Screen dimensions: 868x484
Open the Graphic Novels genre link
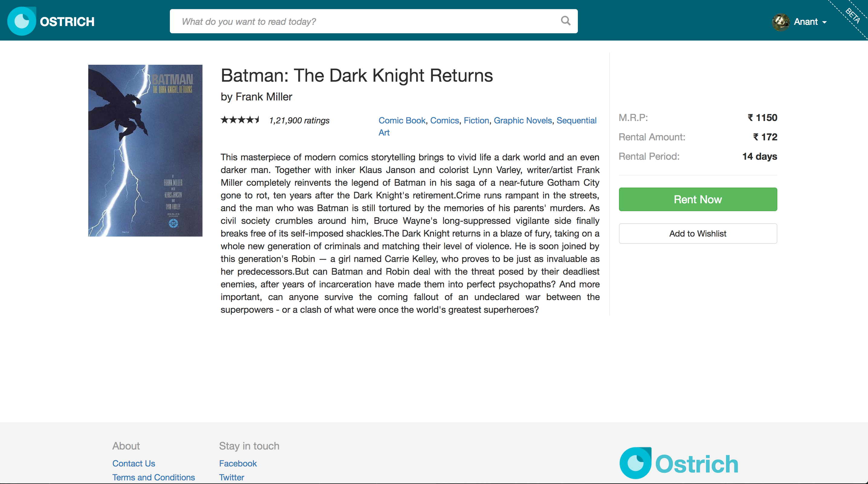tap(523, 120)
